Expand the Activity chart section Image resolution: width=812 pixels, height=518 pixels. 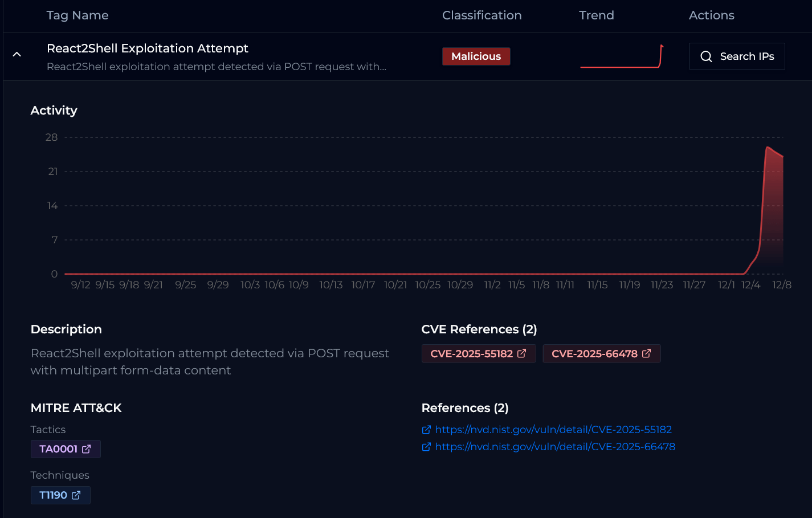pos(54,110)
